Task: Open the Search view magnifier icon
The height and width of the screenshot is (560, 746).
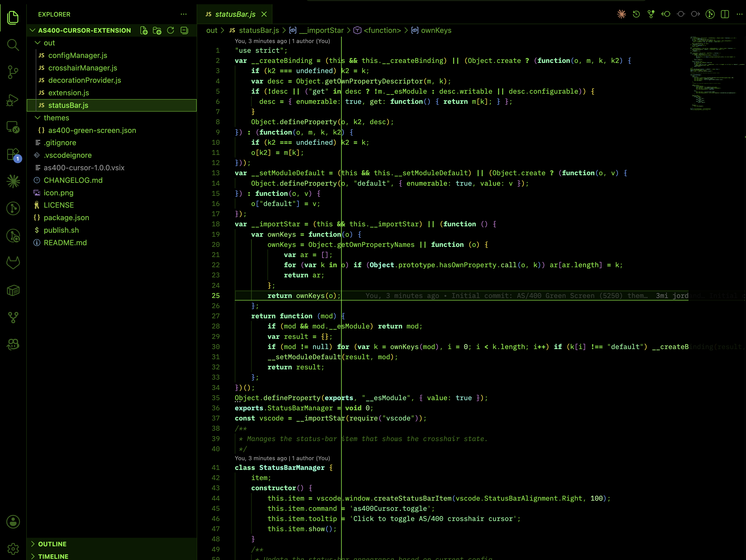Action: [13, 44]
